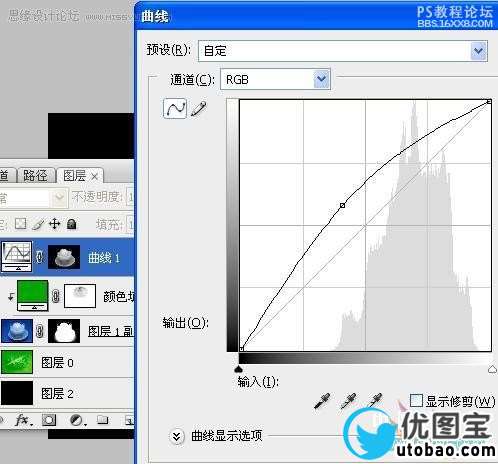
Task: Select layer 图层 0
Action: coord(67,362)
